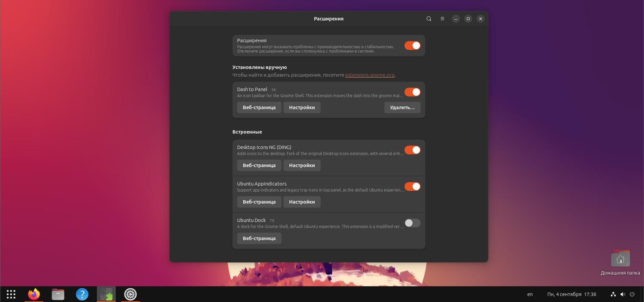644x302 pixels.
Task: Follow the extensions.gnome.org link
Action: [x=370, y=75]
